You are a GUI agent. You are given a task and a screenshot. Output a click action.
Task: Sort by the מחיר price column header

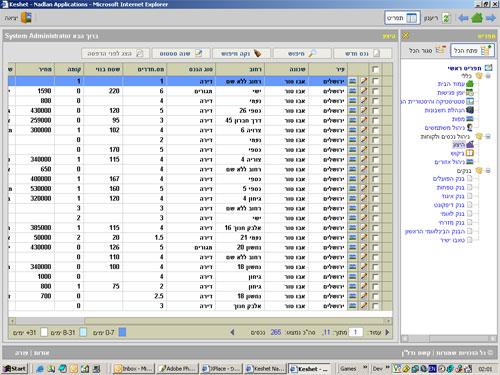(35, 69)
